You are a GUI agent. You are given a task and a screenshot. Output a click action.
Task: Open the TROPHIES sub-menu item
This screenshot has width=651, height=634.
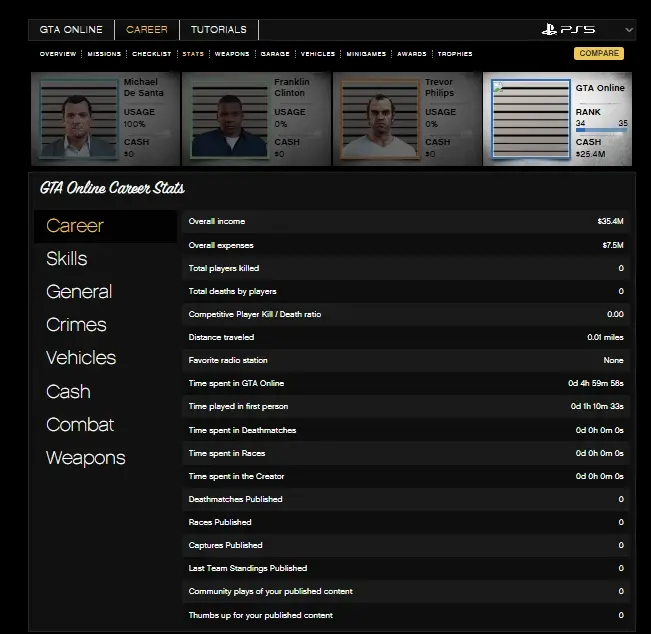[x=455, y=54]
